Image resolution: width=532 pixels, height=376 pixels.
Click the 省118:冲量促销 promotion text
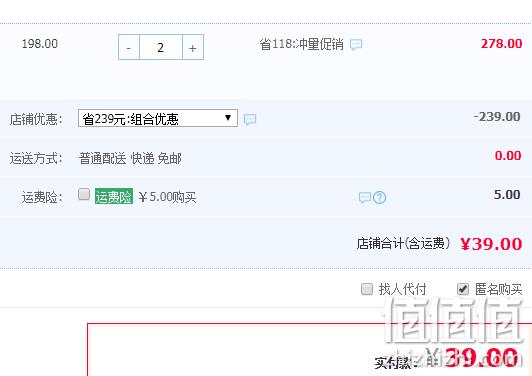point(301,44)
